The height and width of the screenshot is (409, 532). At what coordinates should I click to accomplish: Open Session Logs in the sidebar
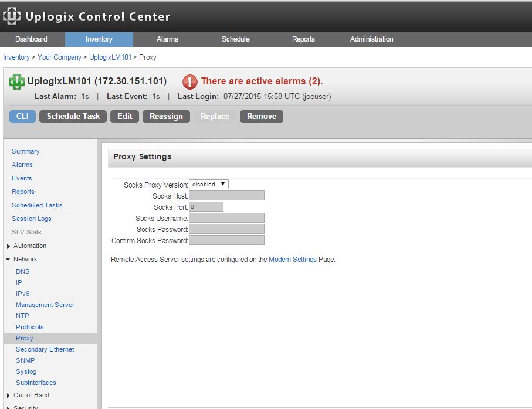32,219
